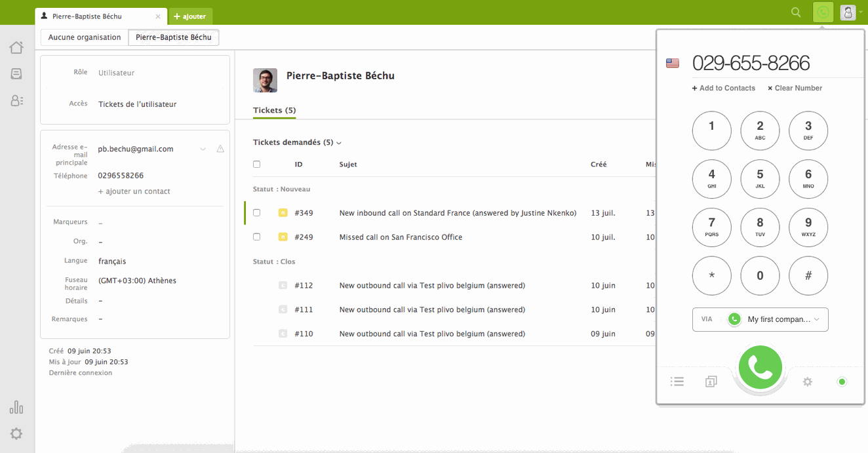Click Add to Contacts in dialer
The image size is (868, 453).
(x=724, y=88)
